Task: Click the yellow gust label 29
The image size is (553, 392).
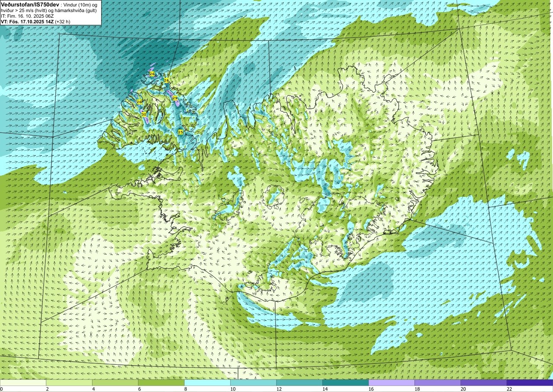Action: (x=175, y=98)
